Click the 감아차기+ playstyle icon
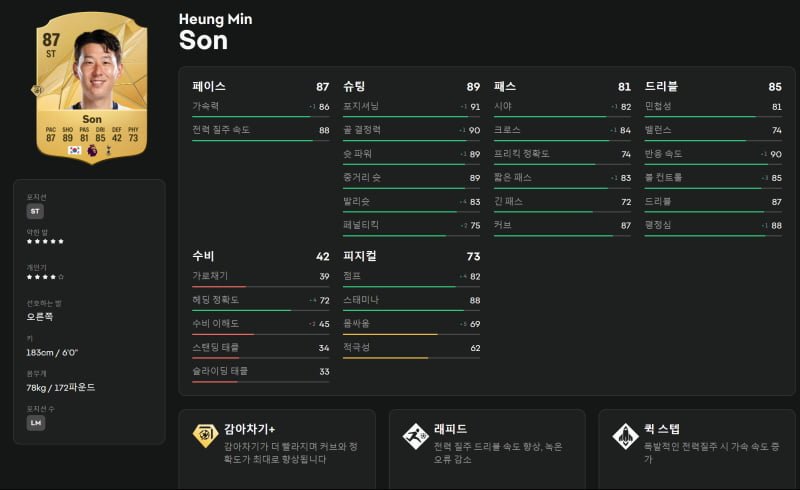This screenshot has height=490, width=800. pyautogui.click(x=205, y=435)
